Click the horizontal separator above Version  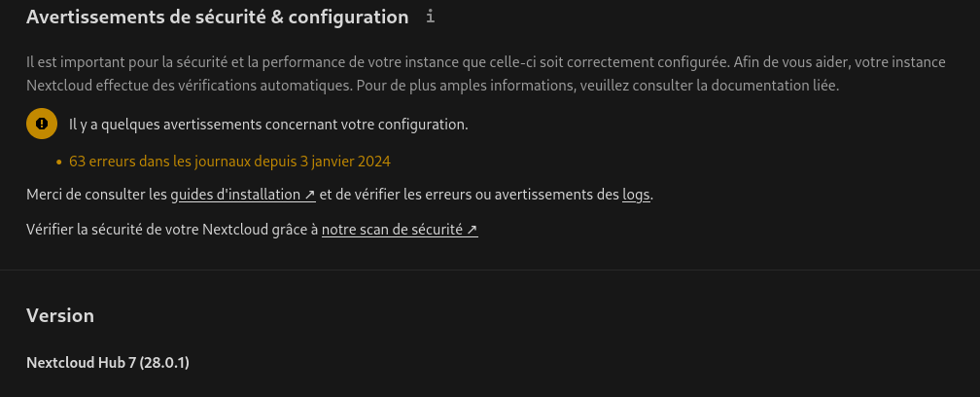pos(490,271)
